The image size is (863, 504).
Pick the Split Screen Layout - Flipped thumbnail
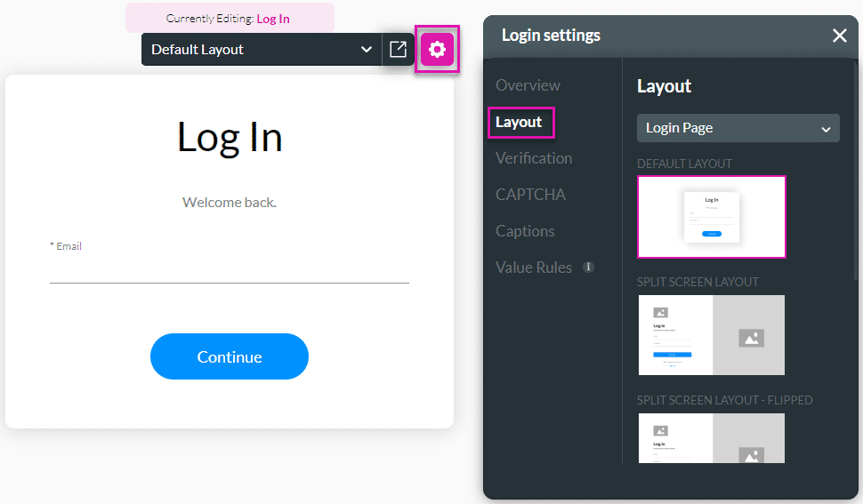pos(712,438)
